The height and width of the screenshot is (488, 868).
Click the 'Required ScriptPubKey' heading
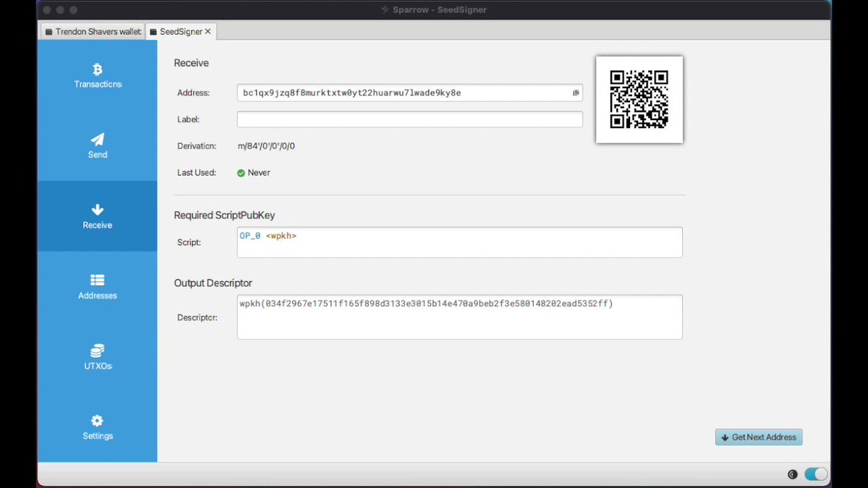pyautogui.click(x=224, y=215)
